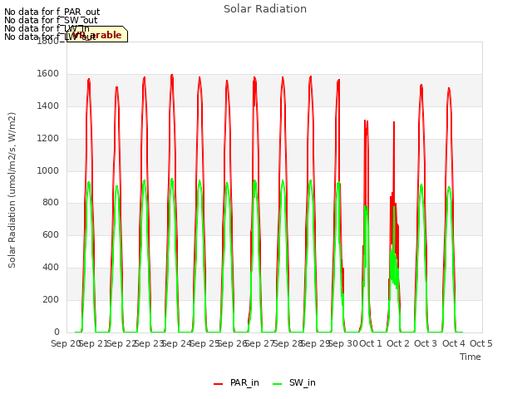Click the Oct 4 x-axis tick label
This screenshot has height=399, width=532.
[x=454, y=343]
